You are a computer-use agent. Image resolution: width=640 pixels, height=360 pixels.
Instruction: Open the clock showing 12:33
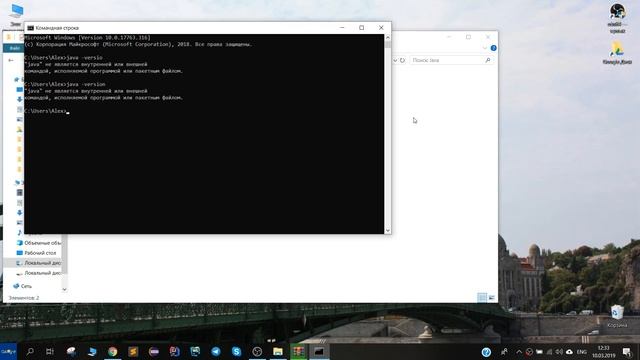pyautogui.click(x=604, y=351)
